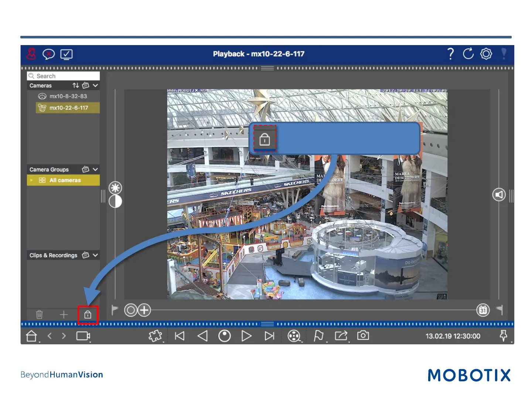Collapse the Cameras section chevron
This screenshot has height=399, width=532.
(95, 85)
